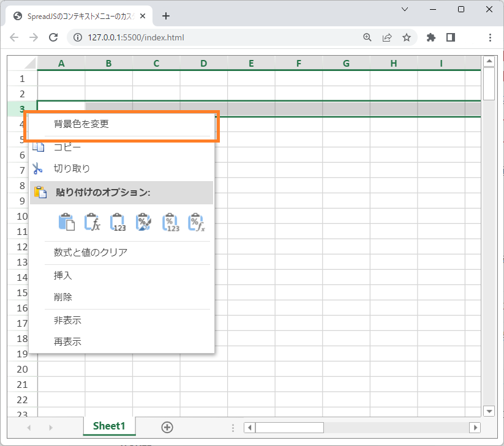The width and height of the screenshot is (504, 446).
Task: Click the share page icon
Action: tap(387, 37)
